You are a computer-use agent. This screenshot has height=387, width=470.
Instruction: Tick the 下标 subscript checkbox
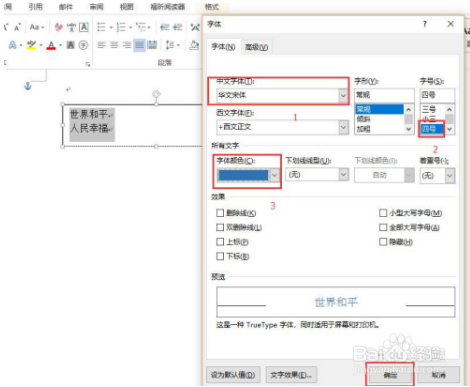[220, 256]
